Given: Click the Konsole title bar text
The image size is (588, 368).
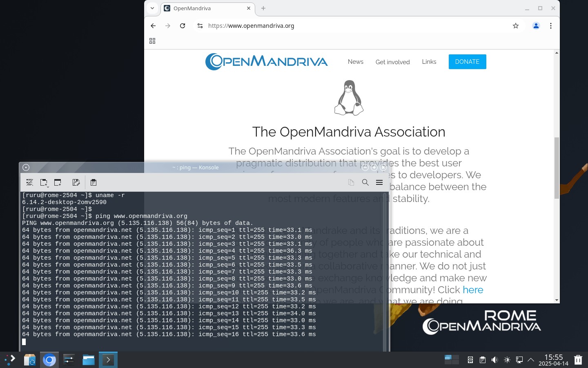Looking at the screenshot, I should tap(195, 167).
